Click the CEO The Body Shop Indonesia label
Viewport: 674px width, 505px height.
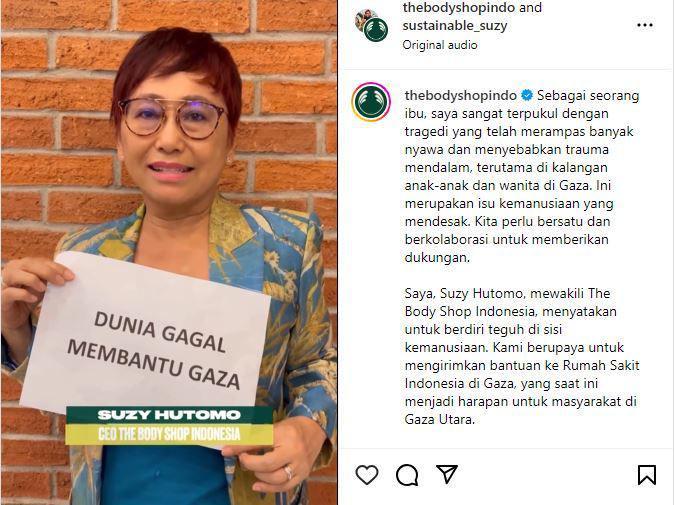[169, 434]
